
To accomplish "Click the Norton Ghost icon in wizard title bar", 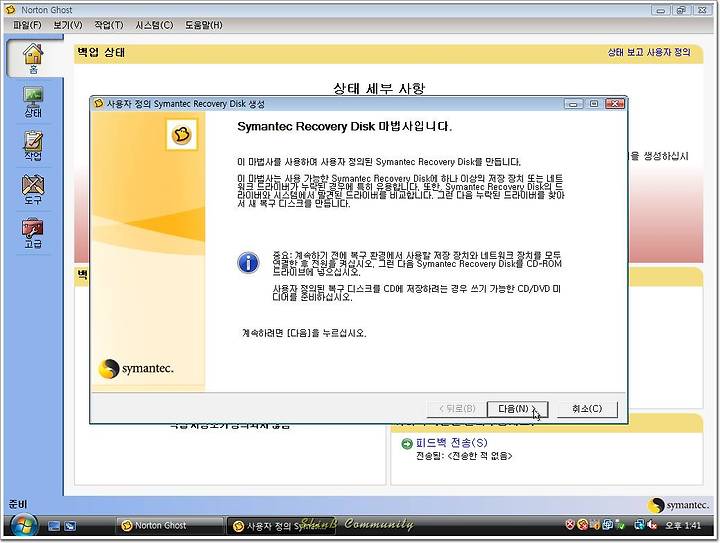I will pos(98,104).
